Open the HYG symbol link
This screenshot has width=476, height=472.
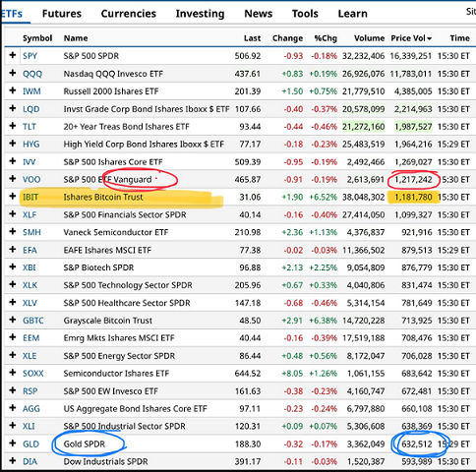click(31, 145)
